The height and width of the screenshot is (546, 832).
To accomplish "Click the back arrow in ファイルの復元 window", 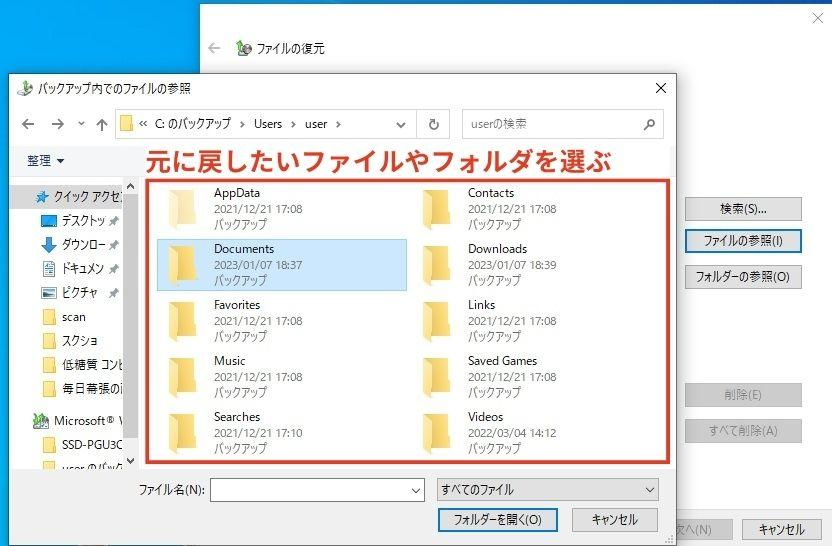I will (x=214, y=48).
